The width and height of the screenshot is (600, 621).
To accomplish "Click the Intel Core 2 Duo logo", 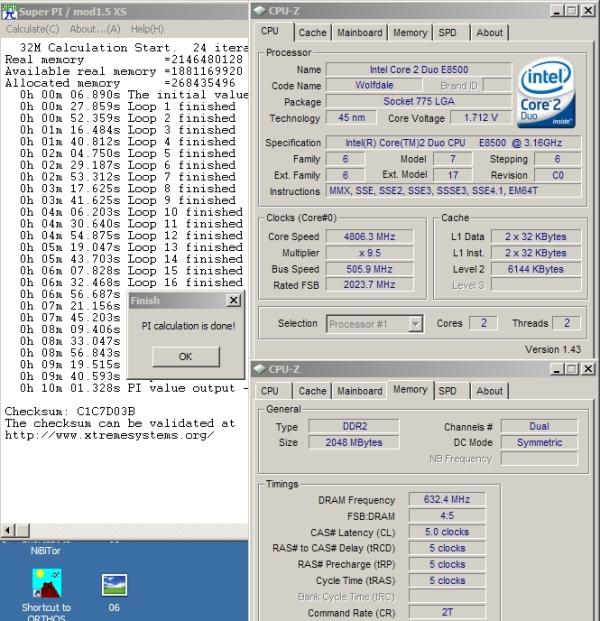I will [x=547, y=93].
